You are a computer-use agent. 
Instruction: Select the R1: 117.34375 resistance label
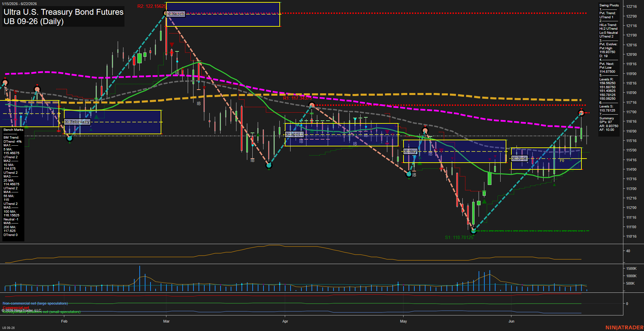pyautogui.click(x=297, y=98)
